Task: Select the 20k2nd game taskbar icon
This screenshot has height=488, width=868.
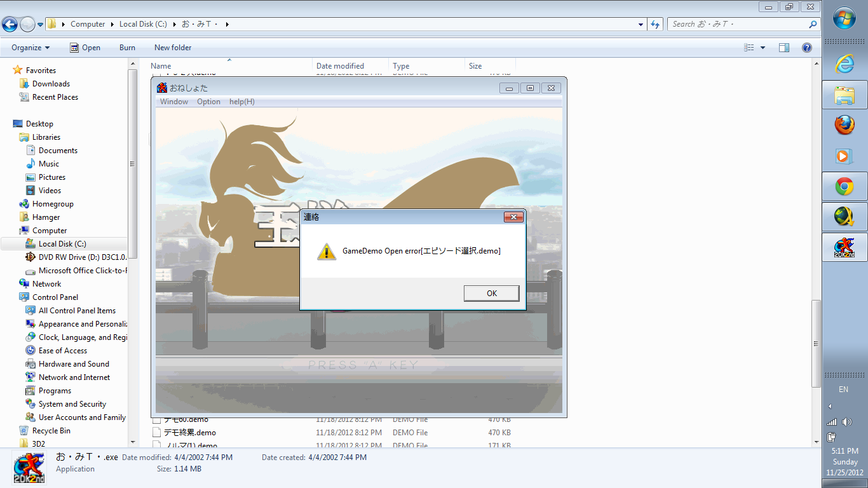Action: pos(844,248)
